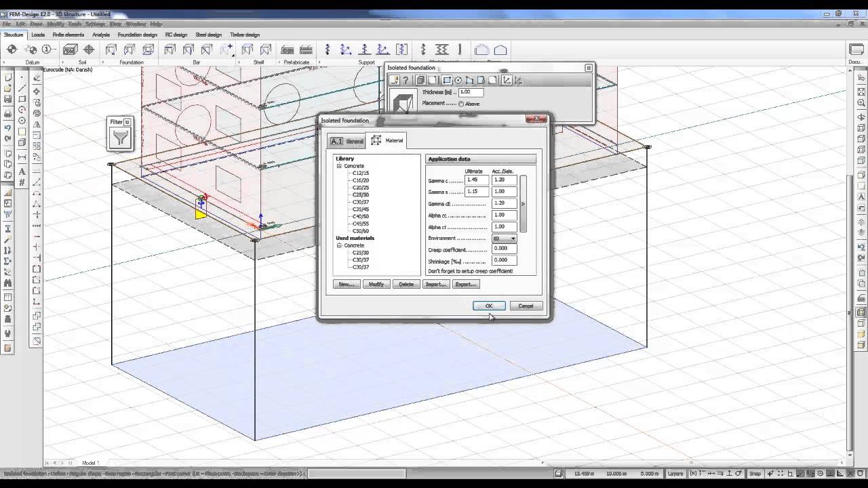The width and height of the screenshot is (868, 488).
Task: Select the third Foundation tool icon
Action: (x=148, y=49)
